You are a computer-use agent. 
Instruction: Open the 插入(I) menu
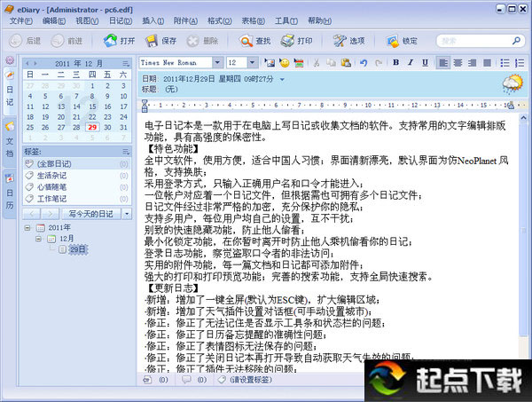pyautogui.click(x=153, y=20)
